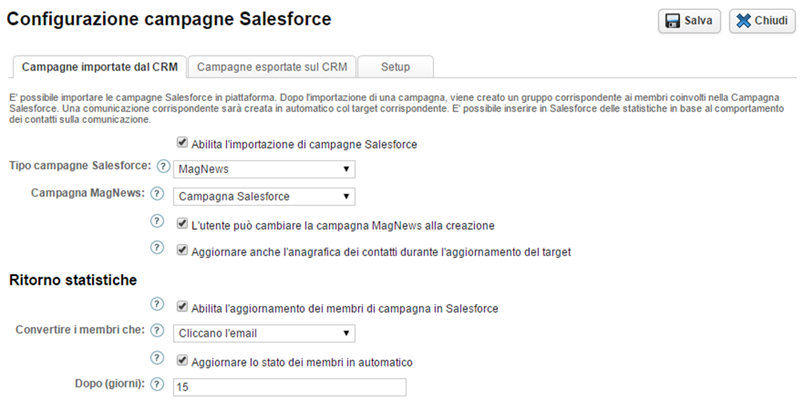Open help for Abilita l'aggiornamento dei membri
The height and width of the screenshot is (407, 800).
[158, 304]
